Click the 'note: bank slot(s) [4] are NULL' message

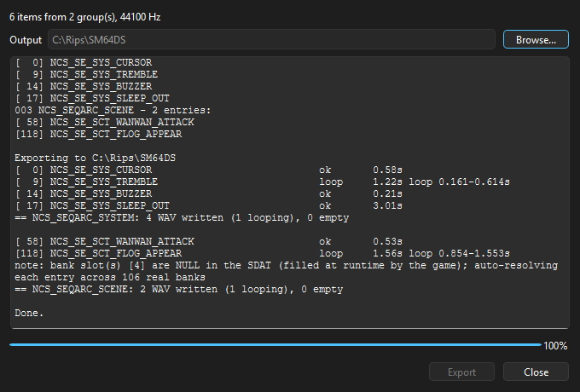coord(287,271)
